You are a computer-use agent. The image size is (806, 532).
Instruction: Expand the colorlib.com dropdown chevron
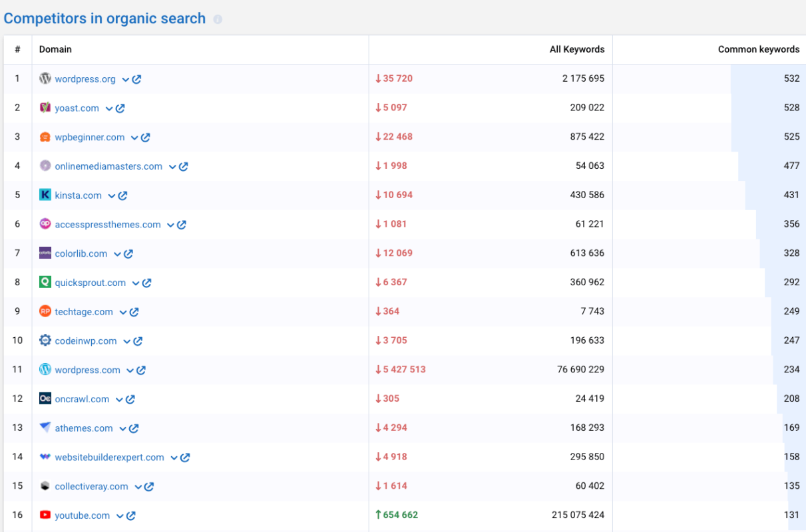(117, 255)
